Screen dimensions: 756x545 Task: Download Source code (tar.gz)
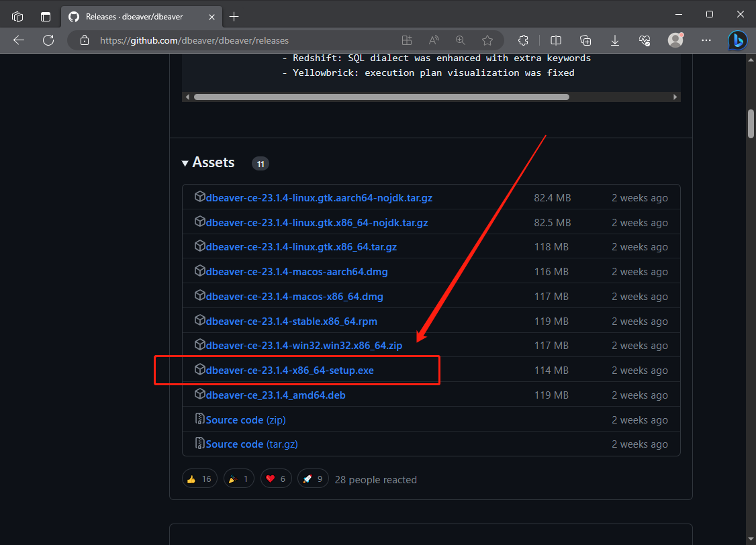(252, 444)
